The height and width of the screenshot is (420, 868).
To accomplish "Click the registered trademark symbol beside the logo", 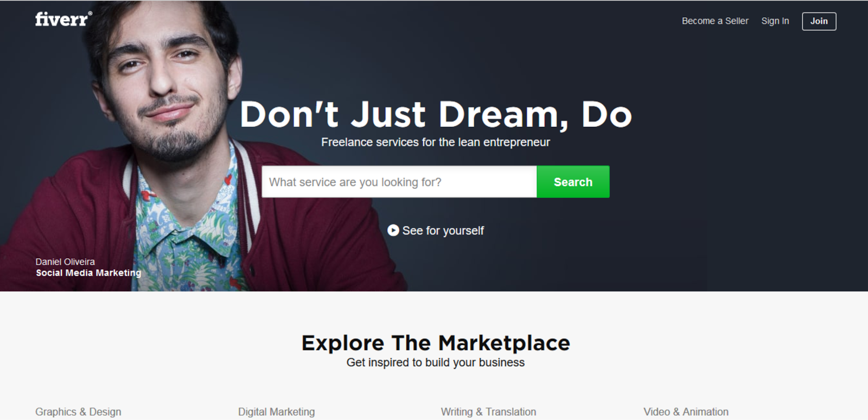I will pos(90,14).
